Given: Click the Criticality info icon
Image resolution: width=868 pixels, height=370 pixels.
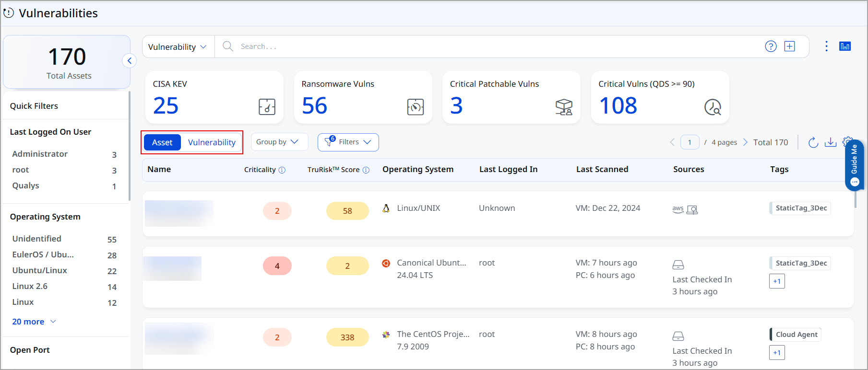Looking at the screenshot, I should click(x=282, y=170).
